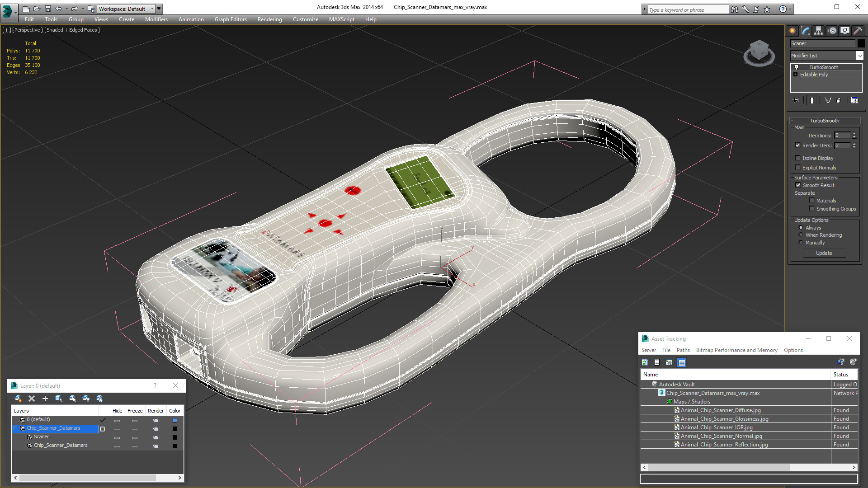Switch to the Motion panel tab
This screenshot has height=488, width=868.
click(x=832, y=31)
